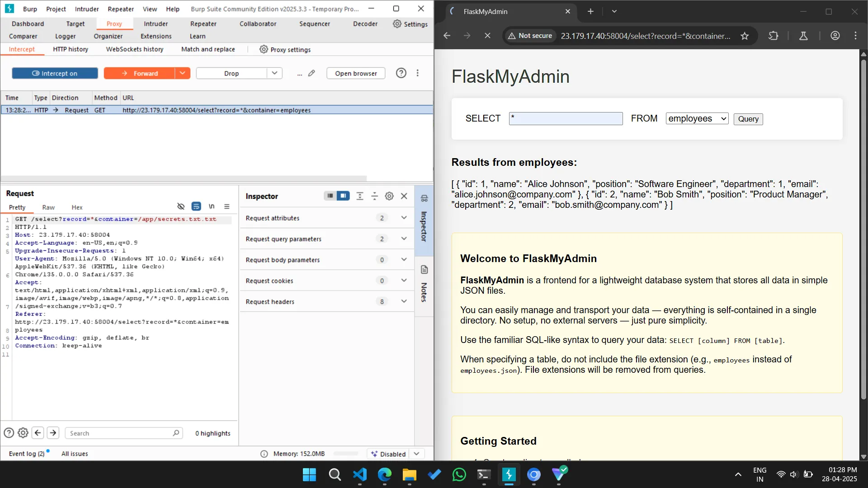Image resolution: width=868 pixels, height=488 pixels.
Task: Open Proxy settings gear link
Action: click(x=285, y=49)
